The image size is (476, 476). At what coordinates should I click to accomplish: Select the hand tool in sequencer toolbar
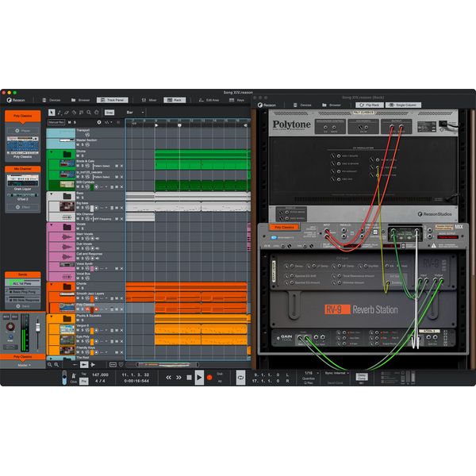96,113
